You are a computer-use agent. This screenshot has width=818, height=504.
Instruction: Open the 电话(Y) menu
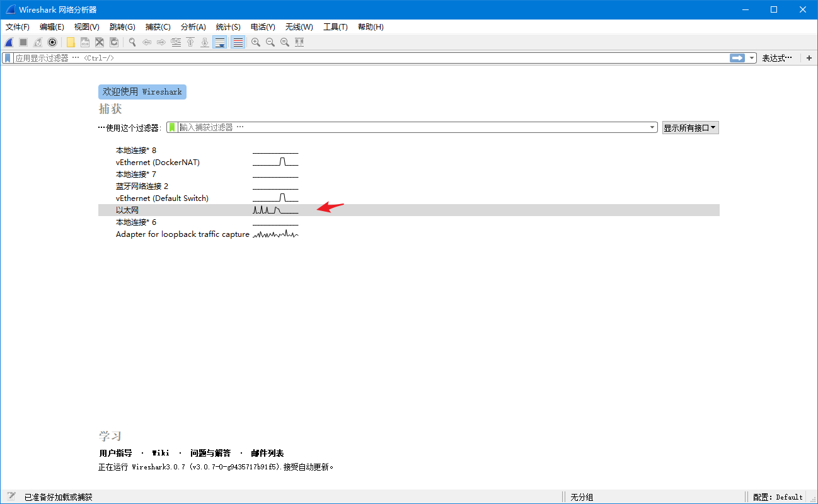tap(263, 27)
